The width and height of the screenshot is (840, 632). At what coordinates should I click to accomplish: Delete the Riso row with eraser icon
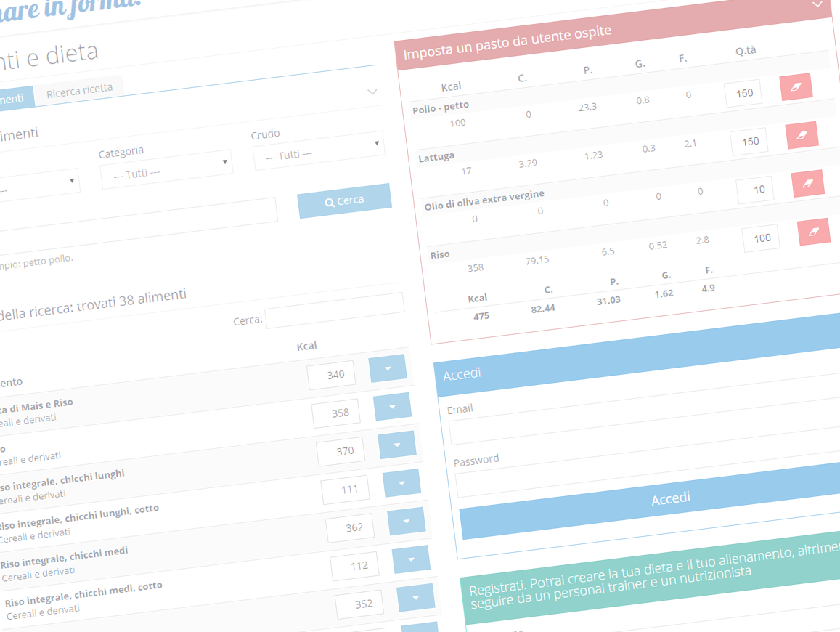point(814,232)
